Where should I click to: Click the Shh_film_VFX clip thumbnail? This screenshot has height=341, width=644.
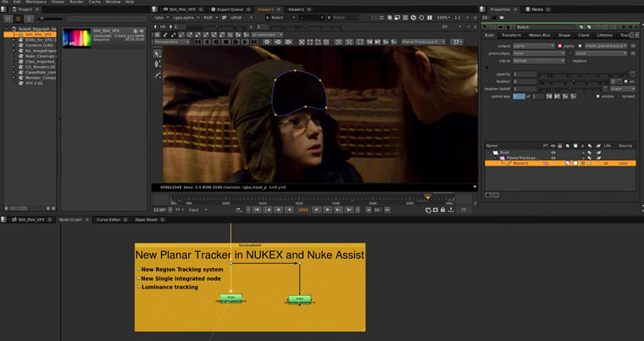tap(75, 37)
